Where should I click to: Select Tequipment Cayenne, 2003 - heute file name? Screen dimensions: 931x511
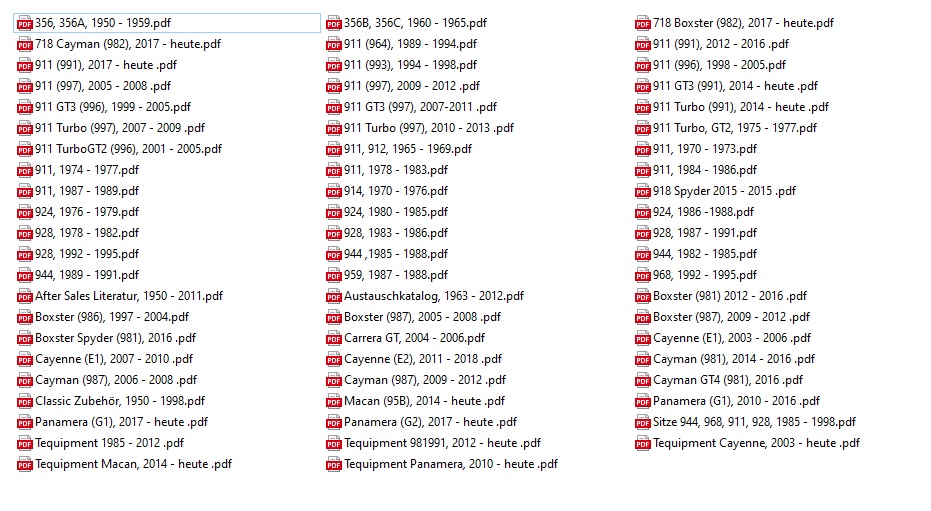tap(756, 443)
